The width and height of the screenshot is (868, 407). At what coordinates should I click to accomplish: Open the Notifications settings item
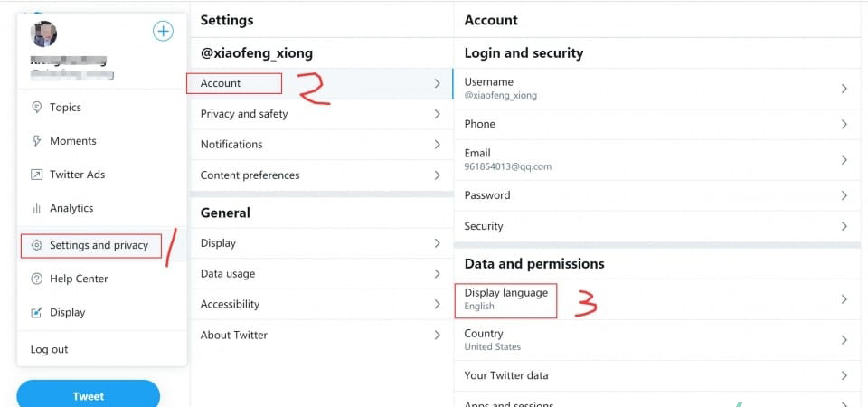tap(231, 145)
